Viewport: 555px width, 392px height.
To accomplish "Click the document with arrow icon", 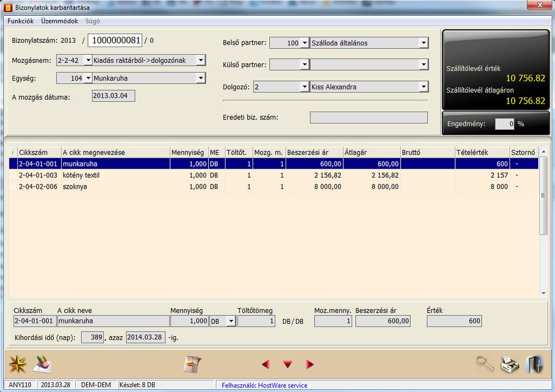I will point(192,364).
